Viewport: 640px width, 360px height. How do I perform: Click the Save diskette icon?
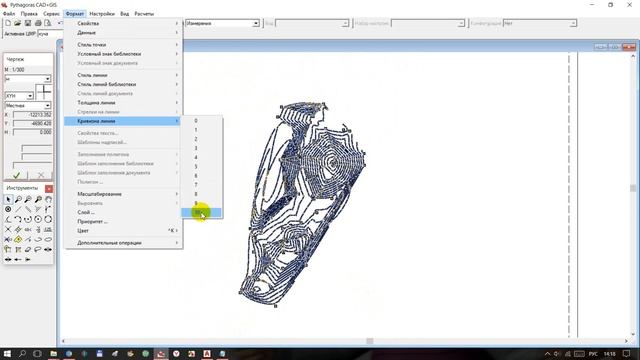coord(28,23)
